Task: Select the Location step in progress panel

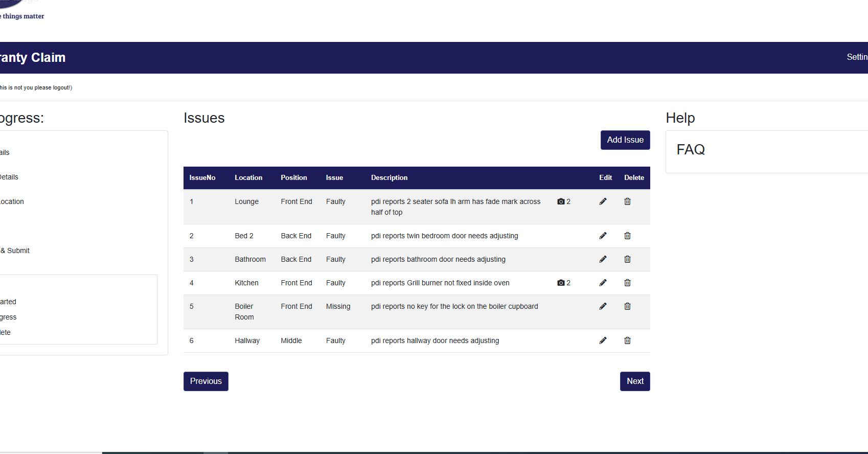Action: click(x=12, y=201)
